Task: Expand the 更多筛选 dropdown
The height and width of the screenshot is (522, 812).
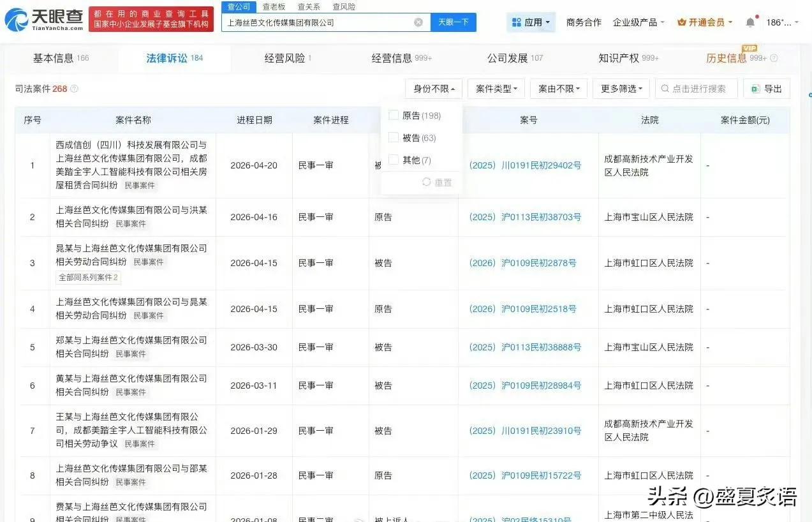Action: (x=621, y=89)
